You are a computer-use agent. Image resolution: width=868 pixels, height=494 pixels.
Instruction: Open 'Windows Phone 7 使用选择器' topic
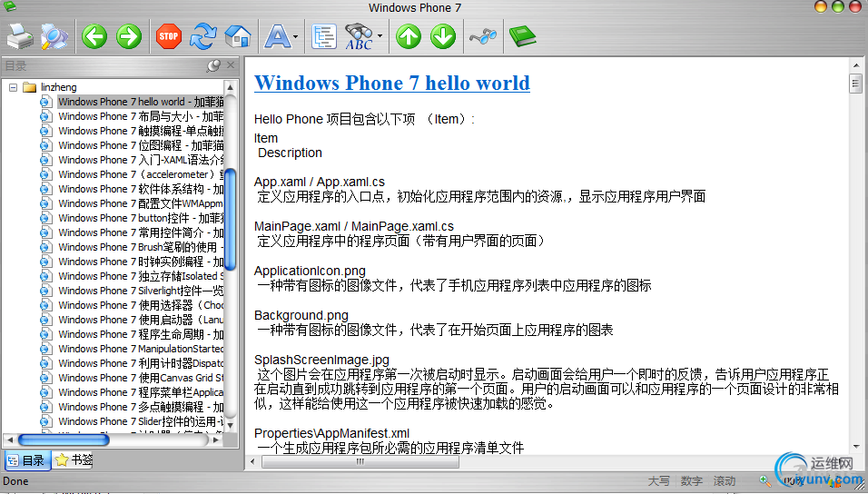(x=141, y=305)
